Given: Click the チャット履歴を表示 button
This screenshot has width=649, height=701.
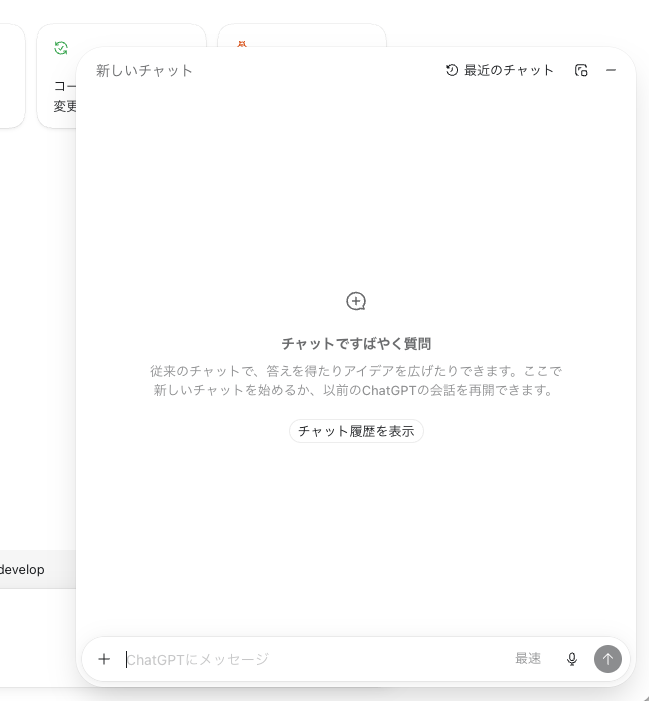Looking at the screenshot, I should click(356, 431).
